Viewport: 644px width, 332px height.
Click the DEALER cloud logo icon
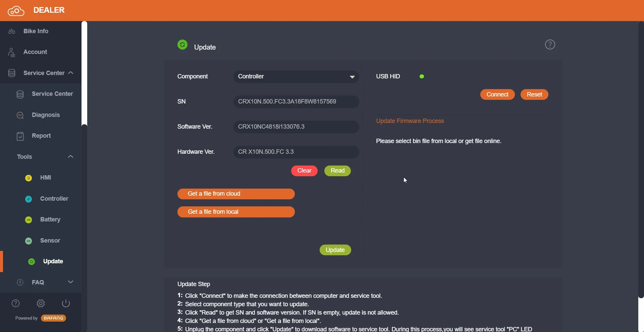(16, 11)
